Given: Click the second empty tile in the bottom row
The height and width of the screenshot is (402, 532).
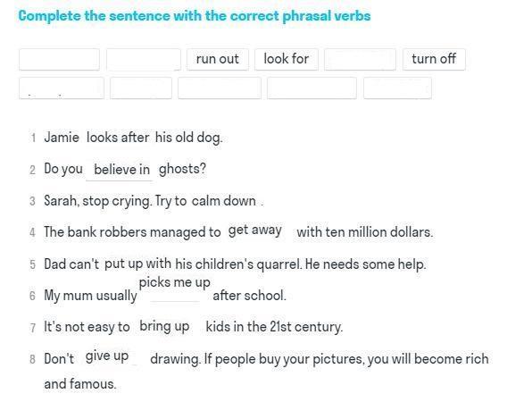Looking at the screenshot, I should point(141,88).
